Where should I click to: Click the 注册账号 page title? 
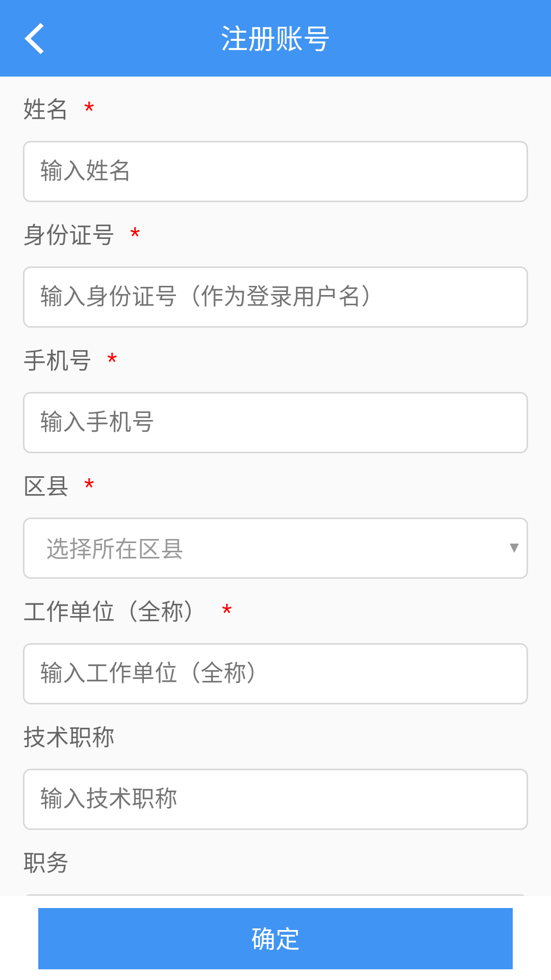275,39
